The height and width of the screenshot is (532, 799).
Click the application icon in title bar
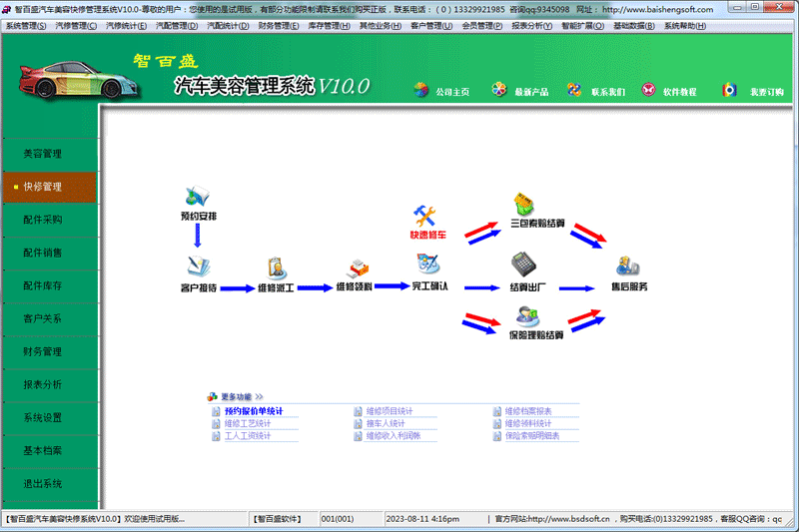pyautogui.click(x=6, y=9)
